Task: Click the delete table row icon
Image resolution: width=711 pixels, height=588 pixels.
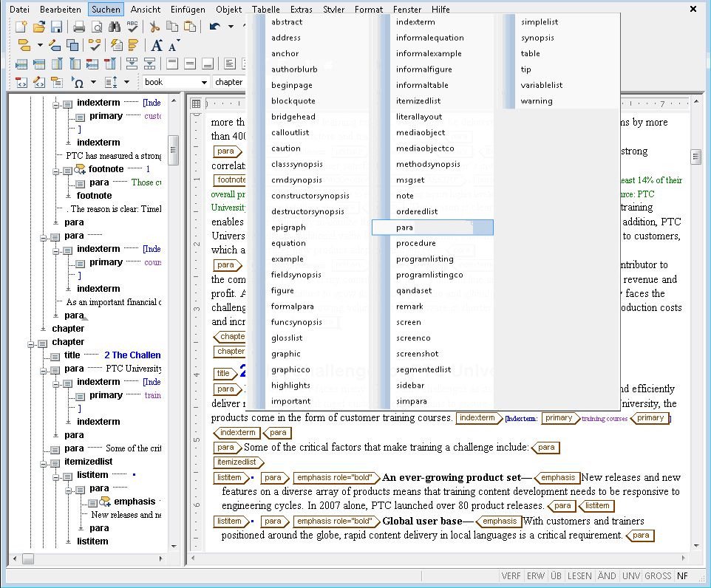Action: [x=92, y=64]
